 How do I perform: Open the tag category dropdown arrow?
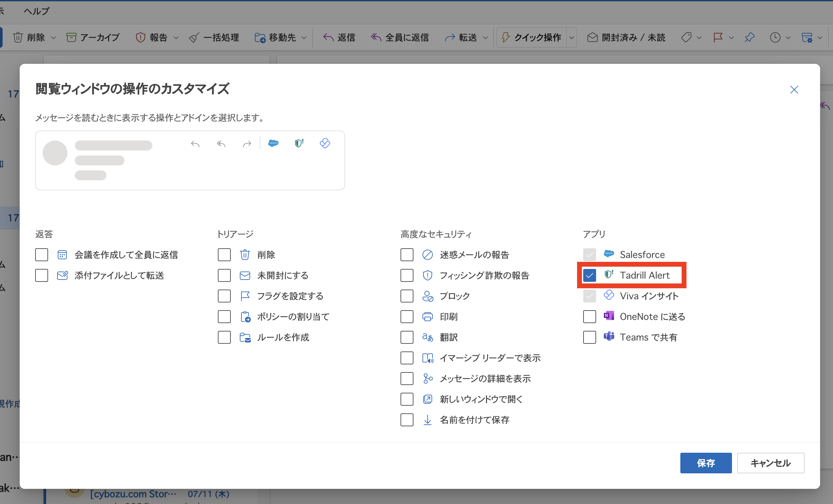(x=699, y=37)
